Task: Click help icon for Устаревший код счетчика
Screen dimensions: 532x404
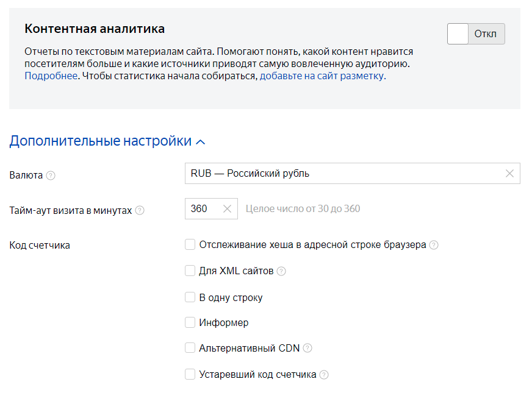Action: 324,375
